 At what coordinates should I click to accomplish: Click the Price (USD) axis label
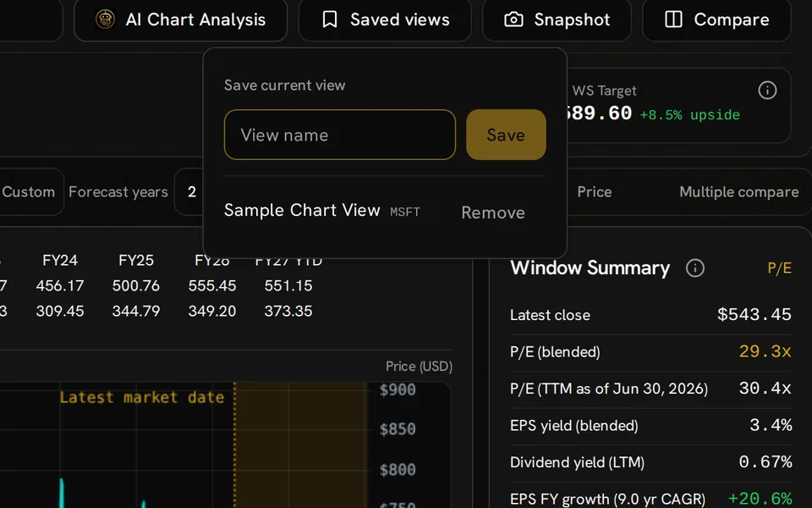click(419, 367)
